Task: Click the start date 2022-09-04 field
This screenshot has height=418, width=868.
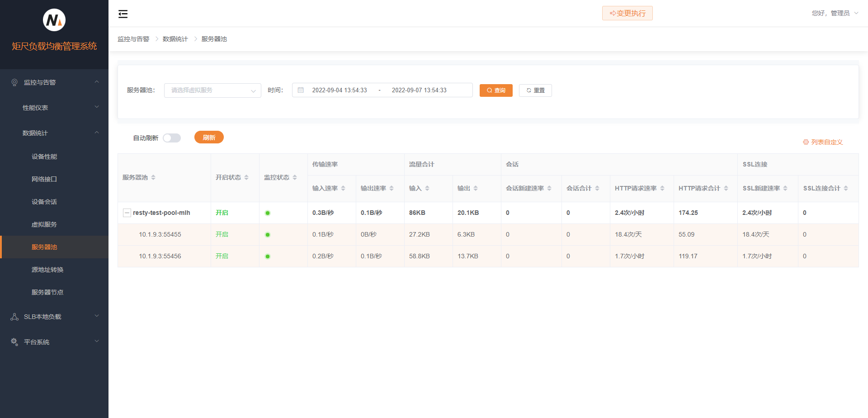Action: pyautogui.click(x=340, y=90)
